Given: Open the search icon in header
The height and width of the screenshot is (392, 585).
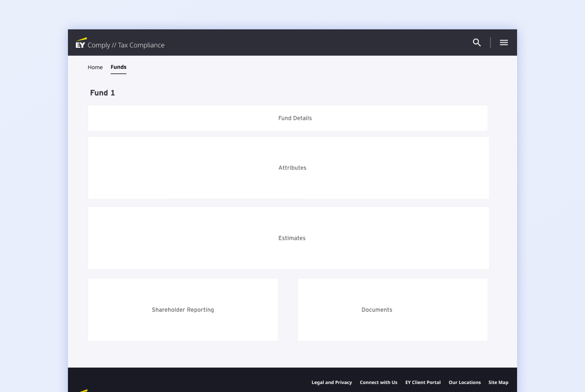Looking at the screenshot, I should point(477,42).
